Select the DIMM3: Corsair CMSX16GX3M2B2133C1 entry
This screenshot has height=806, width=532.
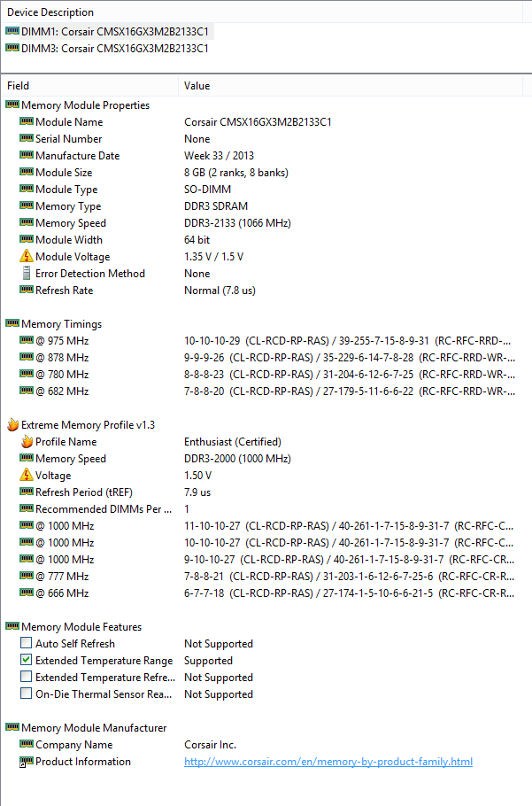115,49
